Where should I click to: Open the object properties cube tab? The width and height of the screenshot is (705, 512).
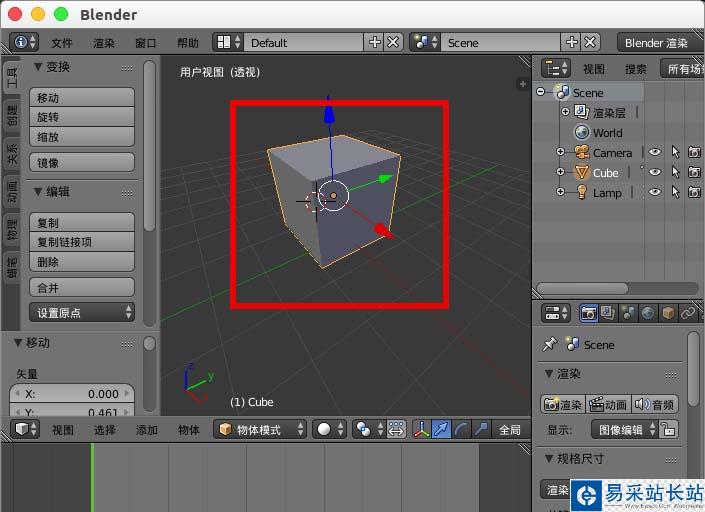[667, 313]
